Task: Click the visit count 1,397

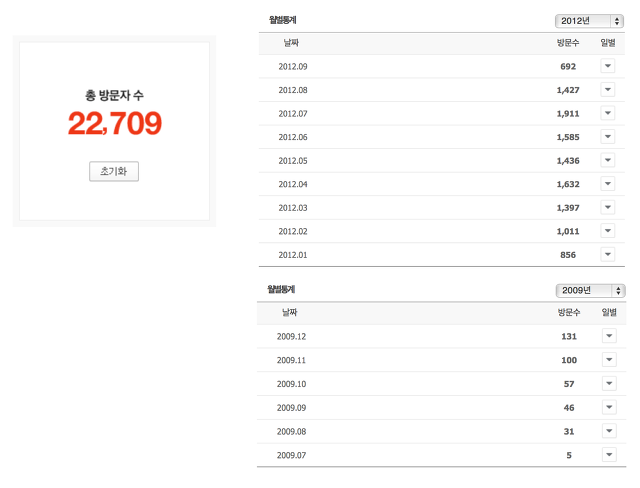Action: [568, 208]
